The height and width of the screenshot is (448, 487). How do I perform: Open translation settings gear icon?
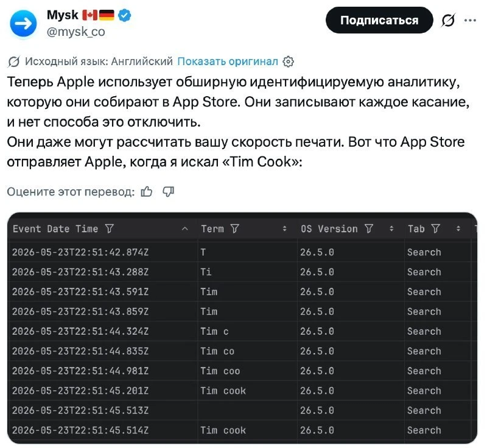point(288,61)
